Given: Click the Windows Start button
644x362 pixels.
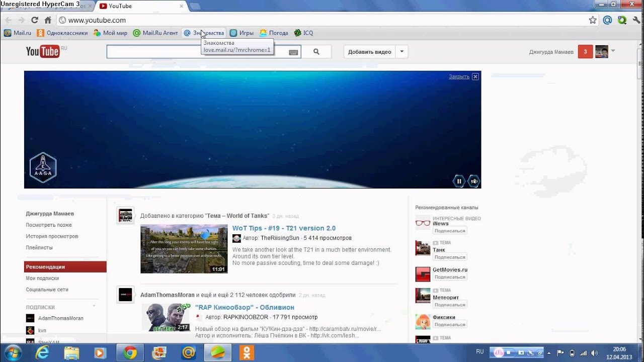Looking at the screenshot, I should (x=13, y=352).
